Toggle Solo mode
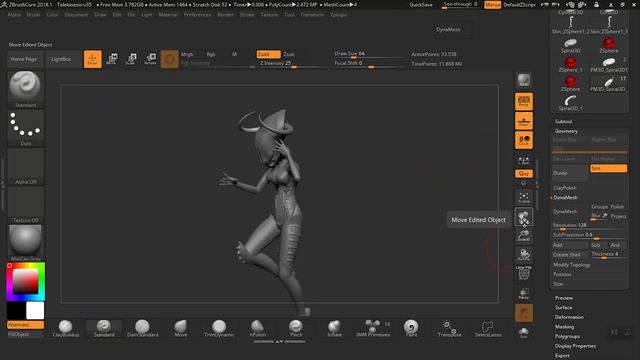The width and height of the screenshot is (640, 360). click(524, 332)
